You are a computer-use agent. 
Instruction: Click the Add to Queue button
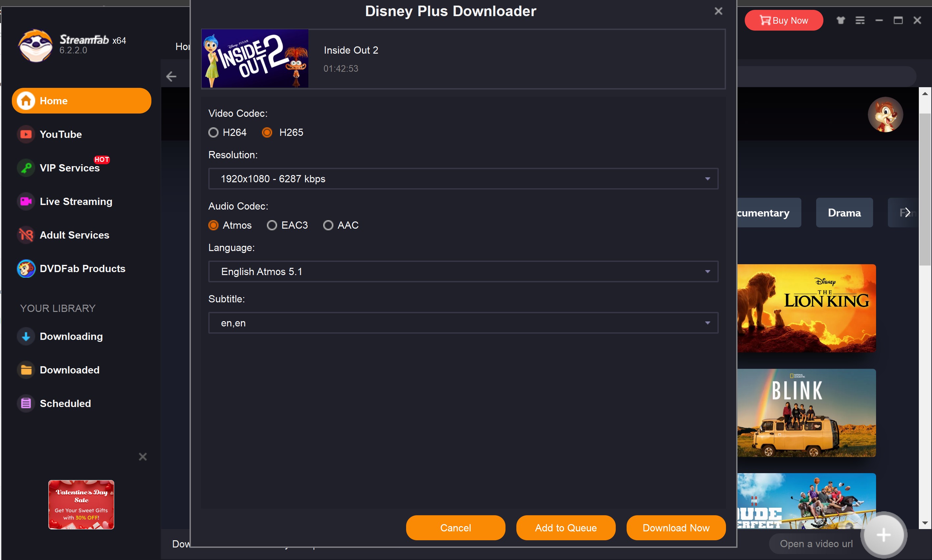566,528
